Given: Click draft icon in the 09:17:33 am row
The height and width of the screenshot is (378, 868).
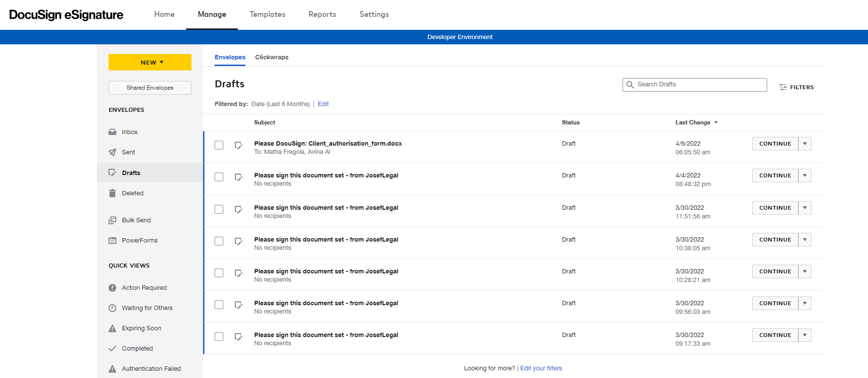Looking at the screenshot, I should pos(238,337).
